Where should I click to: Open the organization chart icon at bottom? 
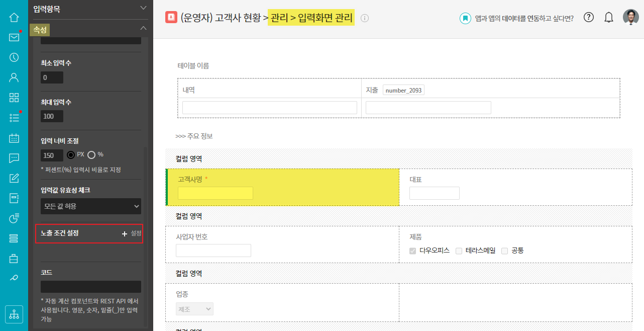pos(14,314)
